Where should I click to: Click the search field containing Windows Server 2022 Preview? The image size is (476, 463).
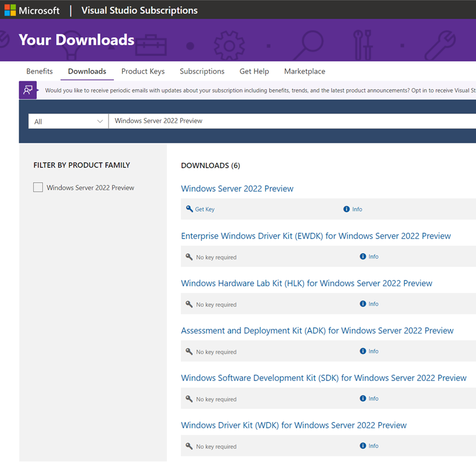pyautogui.click(x=289, y=121)
